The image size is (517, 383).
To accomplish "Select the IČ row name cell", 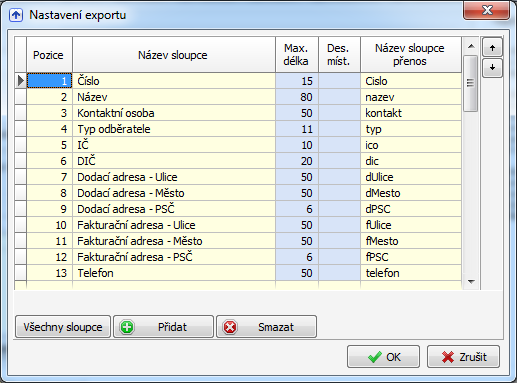I will 174,145.
